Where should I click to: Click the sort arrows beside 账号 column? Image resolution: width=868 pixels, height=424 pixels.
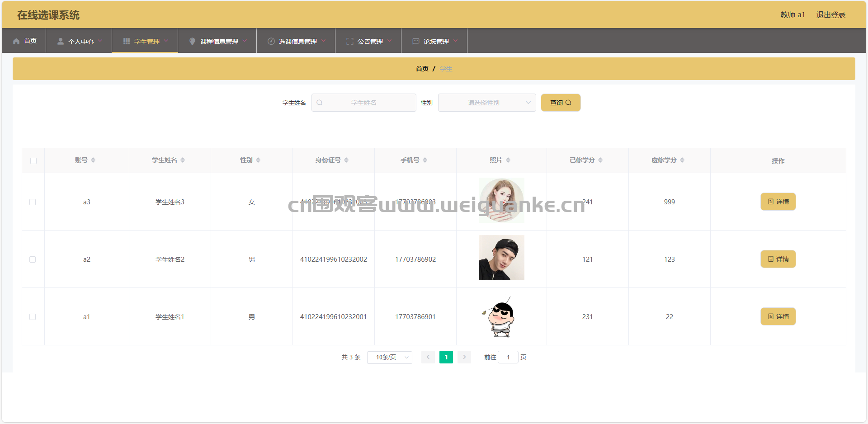(93, 160)
